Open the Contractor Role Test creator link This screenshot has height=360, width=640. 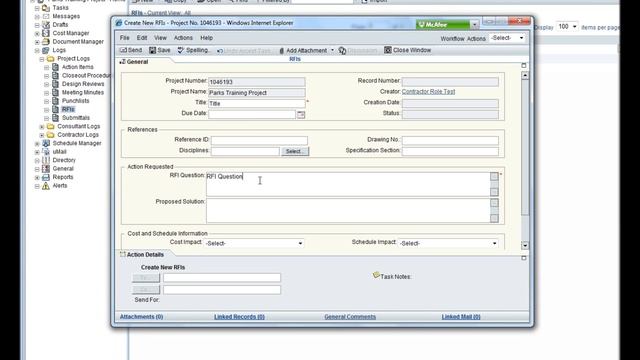click(x=428, y=92)
